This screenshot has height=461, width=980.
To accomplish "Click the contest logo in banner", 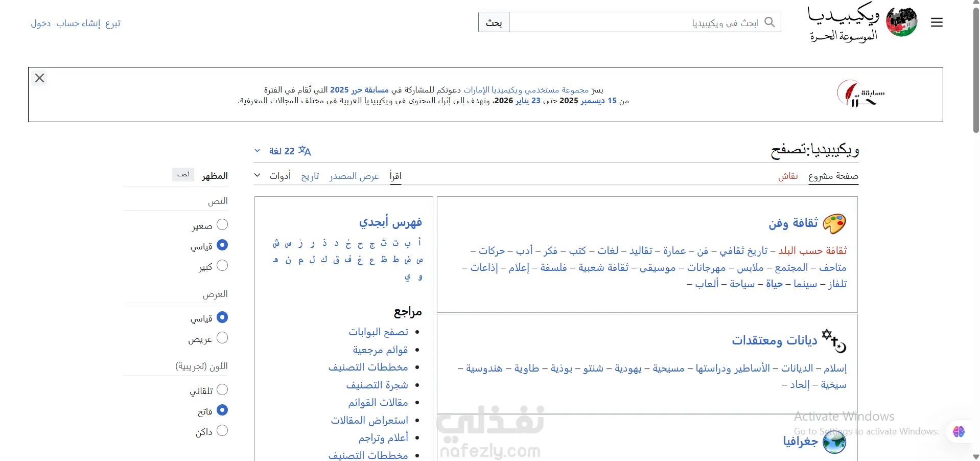I will pyautogui.click(x=860, y=94).
